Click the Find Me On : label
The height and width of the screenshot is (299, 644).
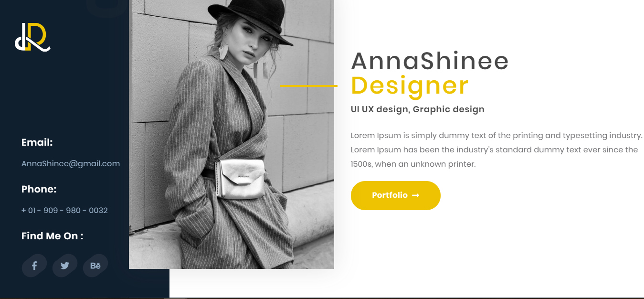point(53,236)
